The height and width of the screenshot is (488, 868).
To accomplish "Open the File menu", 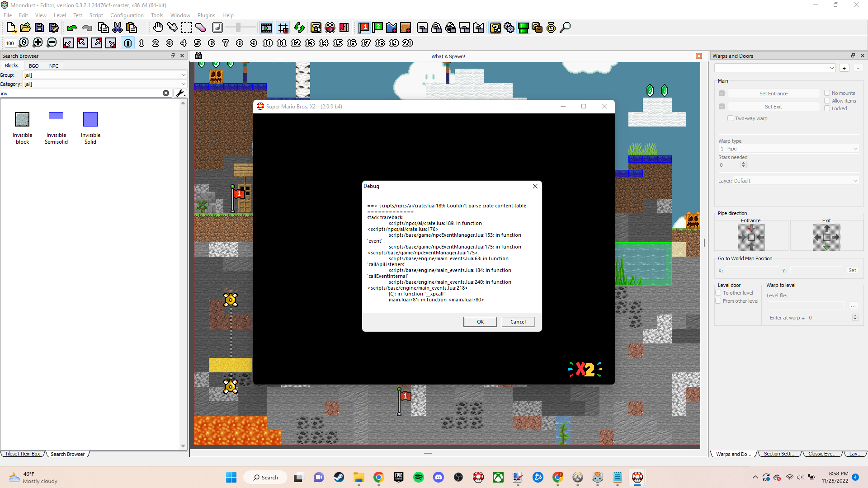I will 8,15.
